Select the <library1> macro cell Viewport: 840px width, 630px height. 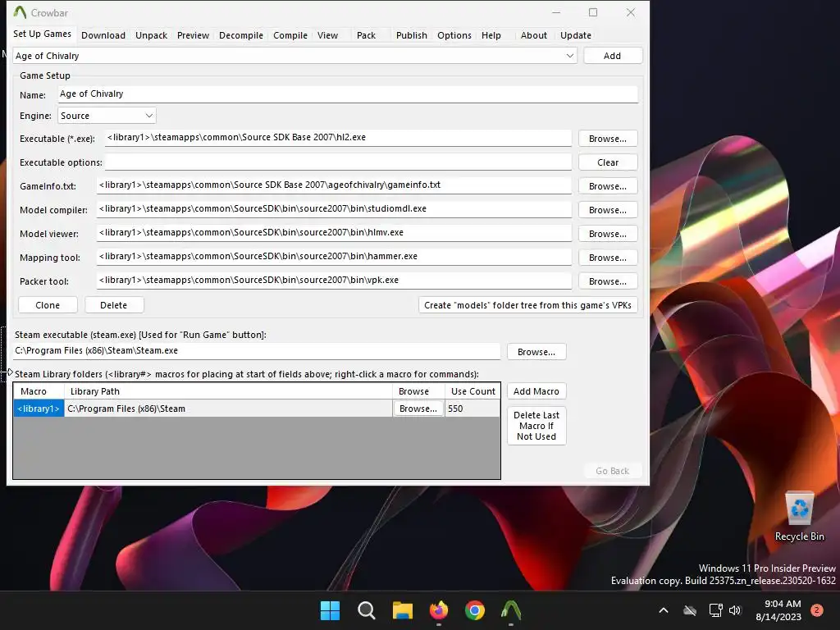tap(39, 409)
